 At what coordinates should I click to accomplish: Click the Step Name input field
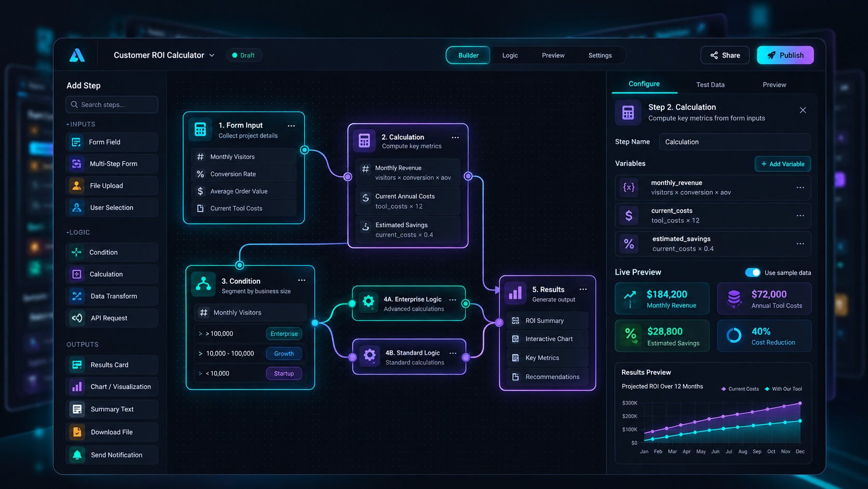click(x=735, y=142)
